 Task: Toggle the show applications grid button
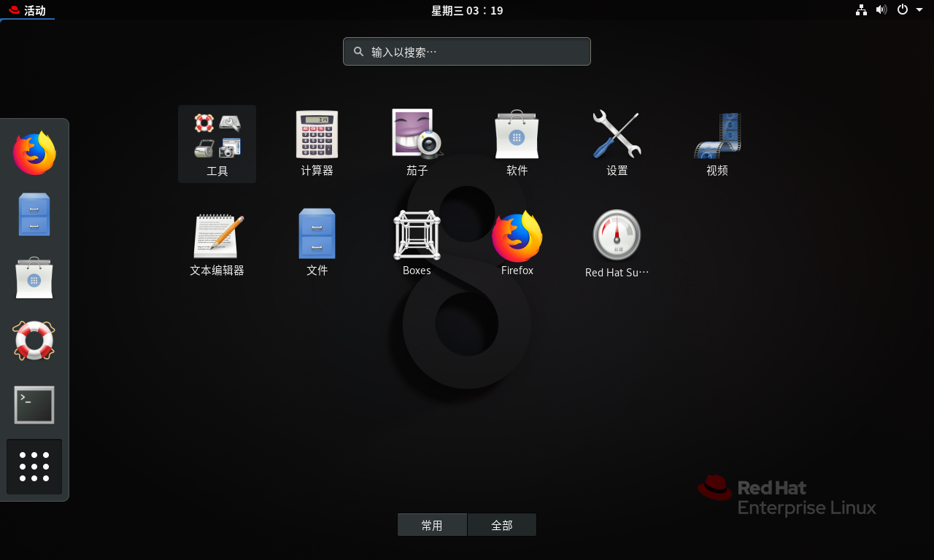34,467
